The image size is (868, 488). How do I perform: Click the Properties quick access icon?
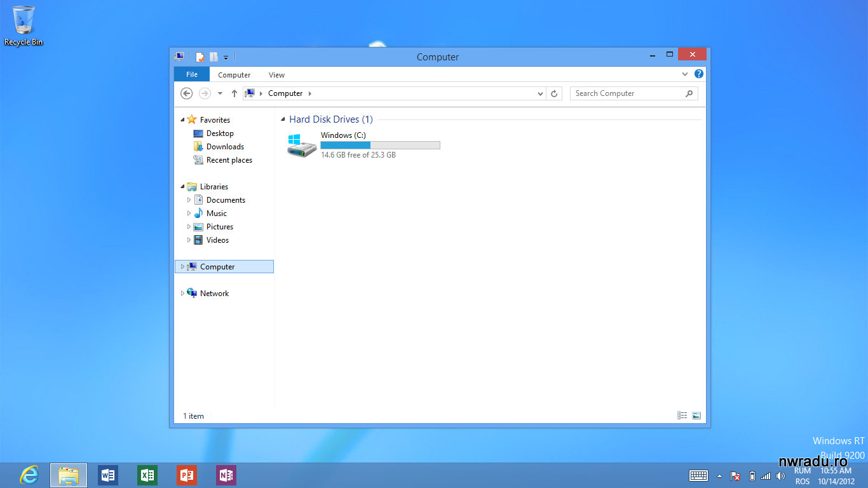coord(200,57)
